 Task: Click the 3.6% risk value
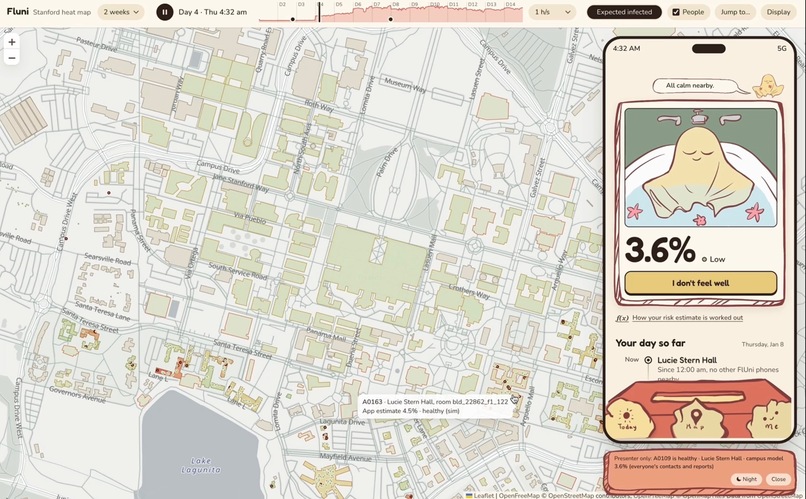(x=660, y=250)
